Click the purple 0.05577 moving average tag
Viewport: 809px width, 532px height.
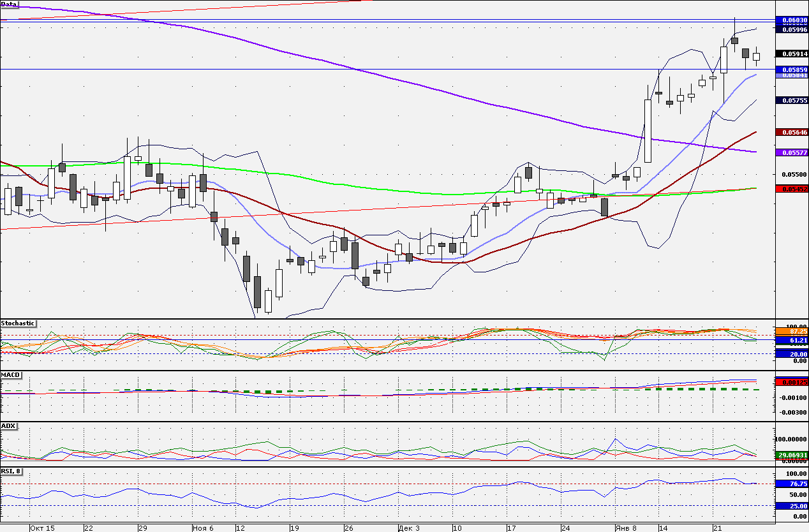791,152
